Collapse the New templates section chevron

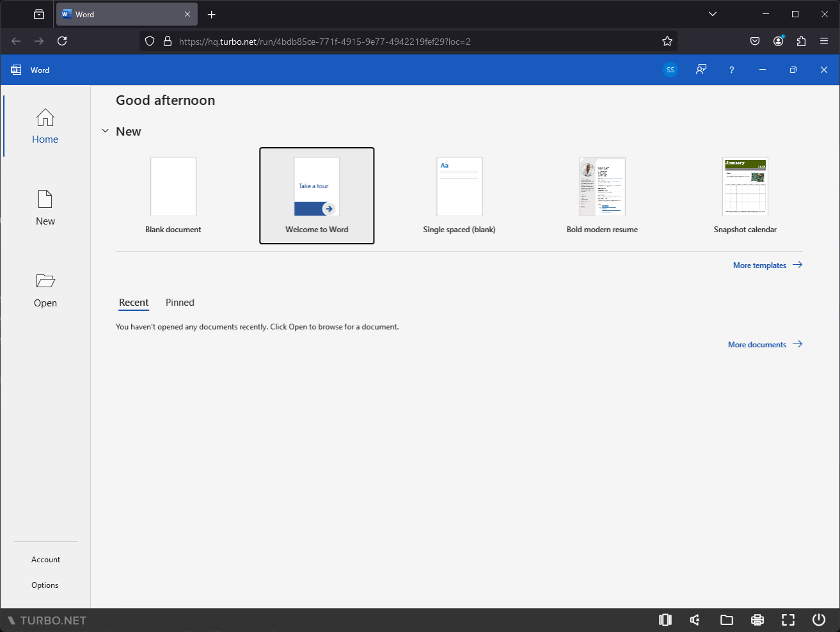tap(106, 130)
